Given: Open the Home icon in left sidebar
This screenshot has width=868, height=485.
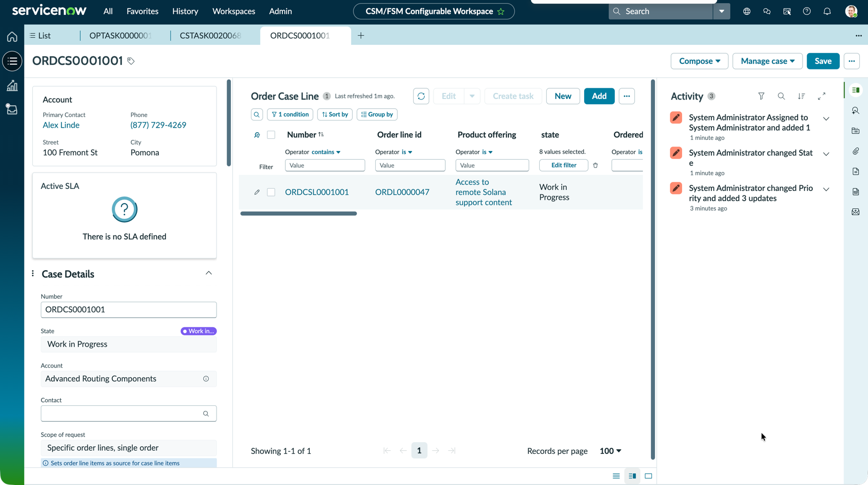Looking at the screenshot, I should tap(12, 37).
